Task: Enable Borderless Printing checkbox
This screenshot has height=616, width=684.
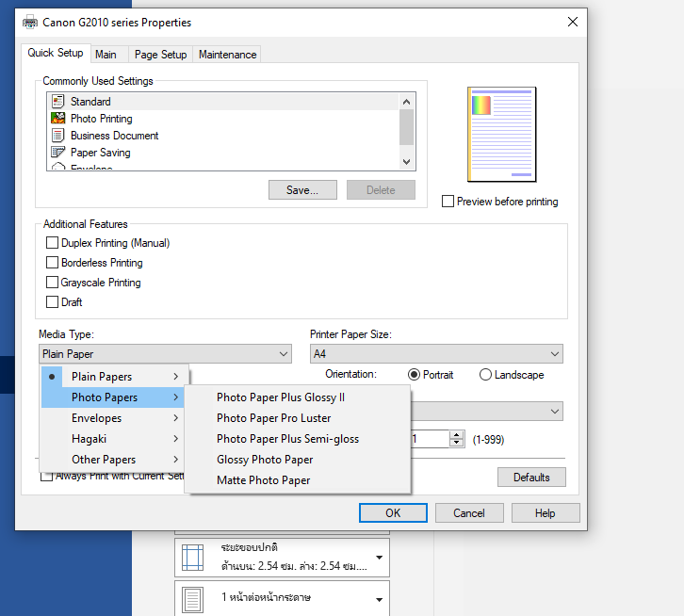Action: point(52,262)
